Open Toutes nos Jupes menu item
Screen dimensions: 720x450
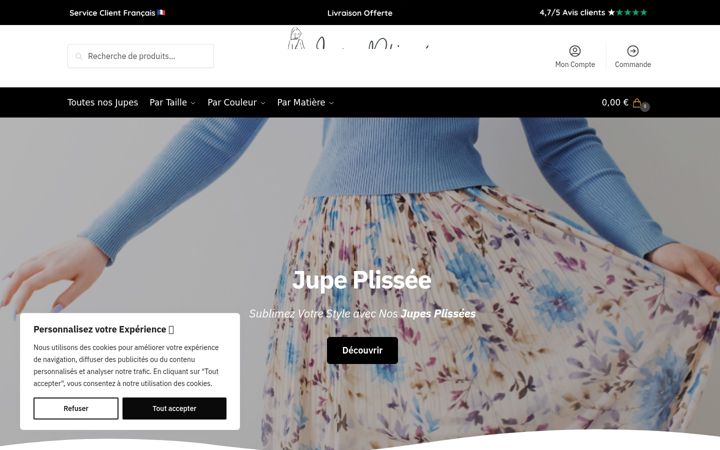tap(102, 102)
